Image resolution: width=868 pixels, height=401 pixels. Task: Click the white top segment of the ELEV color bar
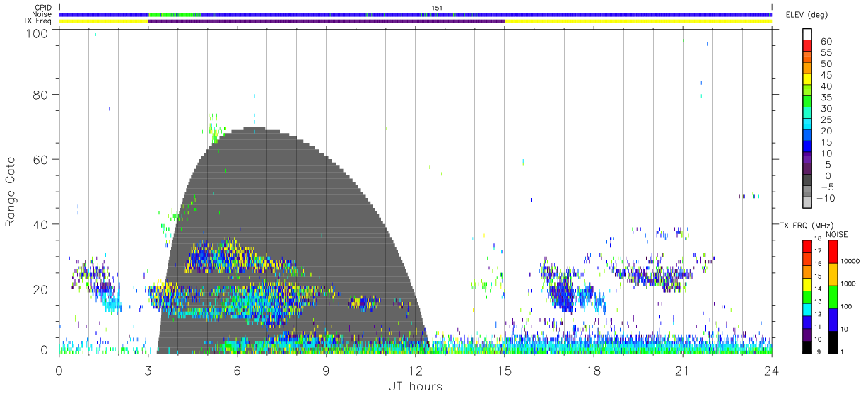[808, 35]
